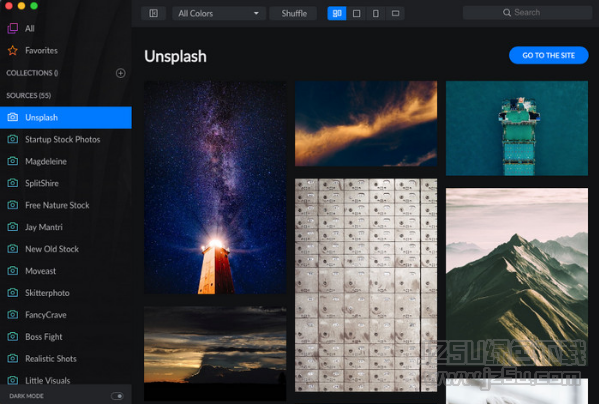599x404 pixels.
Task: Open the dark sunset clouds photo
Action: 215,354
